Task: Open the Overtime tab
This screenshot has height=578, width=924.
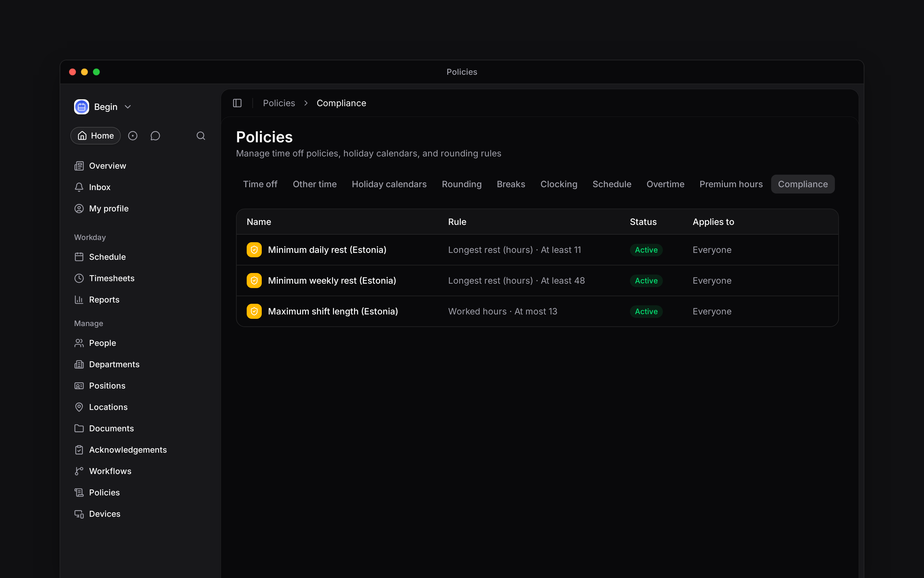Action: coord(665,184)
